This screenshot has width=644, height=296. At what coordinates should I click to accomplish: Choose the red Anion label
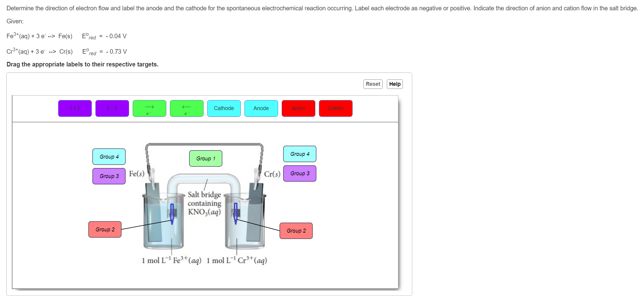[298, 108]
